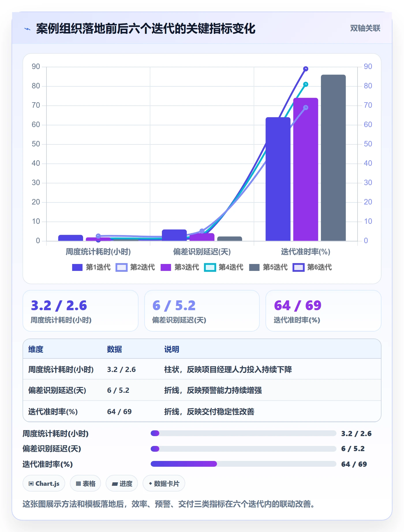Click the 周度统计耗时 progress bar
404x532 pixels.
(243, 433)
